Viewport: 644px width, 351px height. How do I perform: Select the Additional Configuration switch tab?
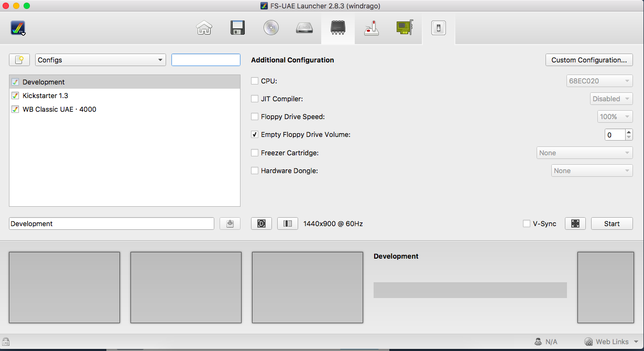(x=439, y=28)
